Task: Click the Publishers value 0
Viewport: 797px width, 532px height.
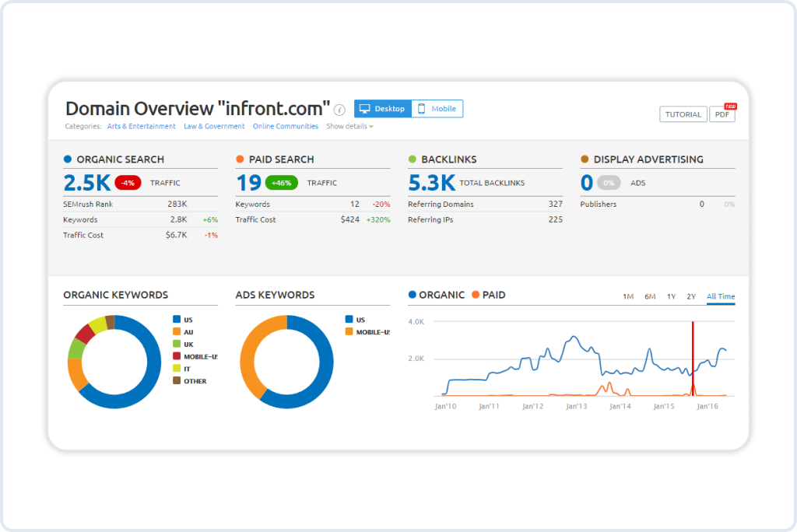Action: [x=702, y=204]
